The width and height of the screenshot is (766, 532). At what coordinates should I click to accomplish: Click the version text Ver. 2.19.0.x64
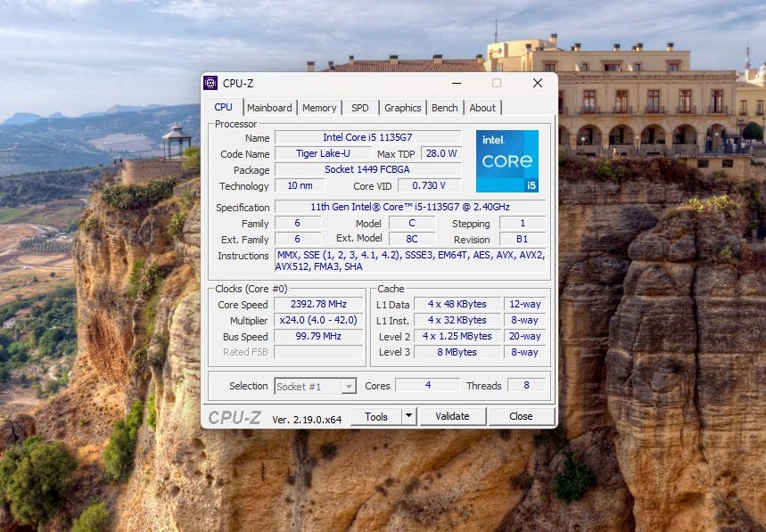[307, 420]
